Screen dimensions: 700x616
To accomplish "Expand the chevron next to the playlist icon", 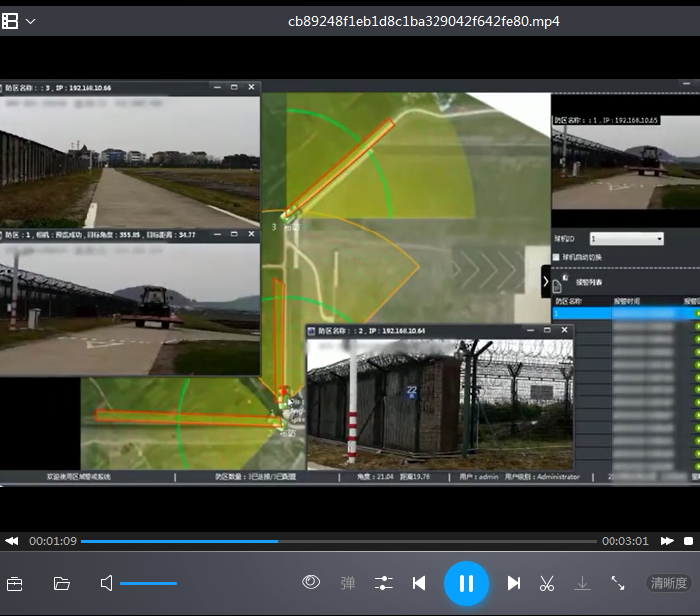I will click(31, 21).
